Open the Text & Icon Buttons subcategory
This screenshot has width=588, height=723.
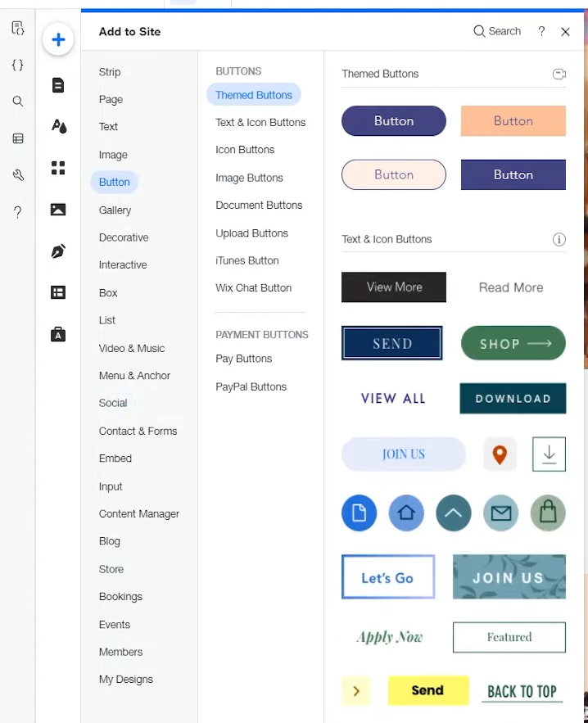pos(260,123)
